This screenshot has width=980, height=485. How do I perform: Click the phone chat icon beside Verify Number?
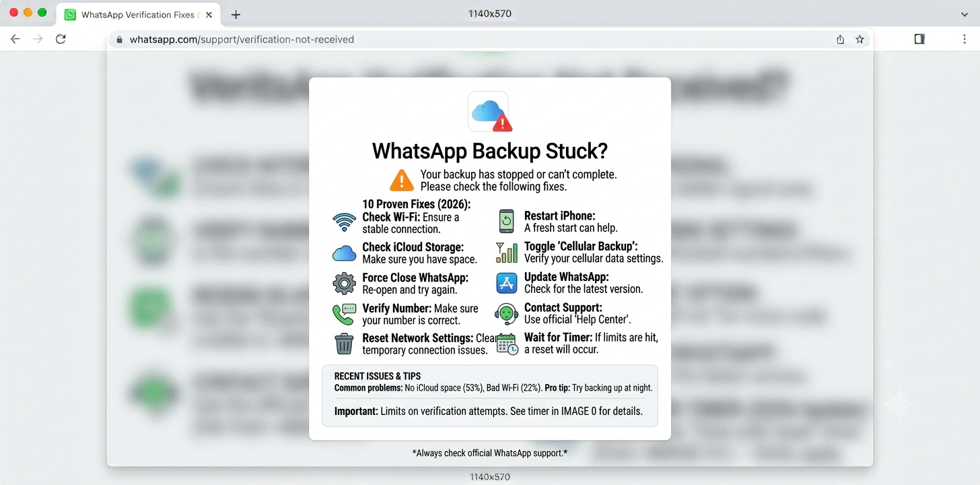point(344,314)
